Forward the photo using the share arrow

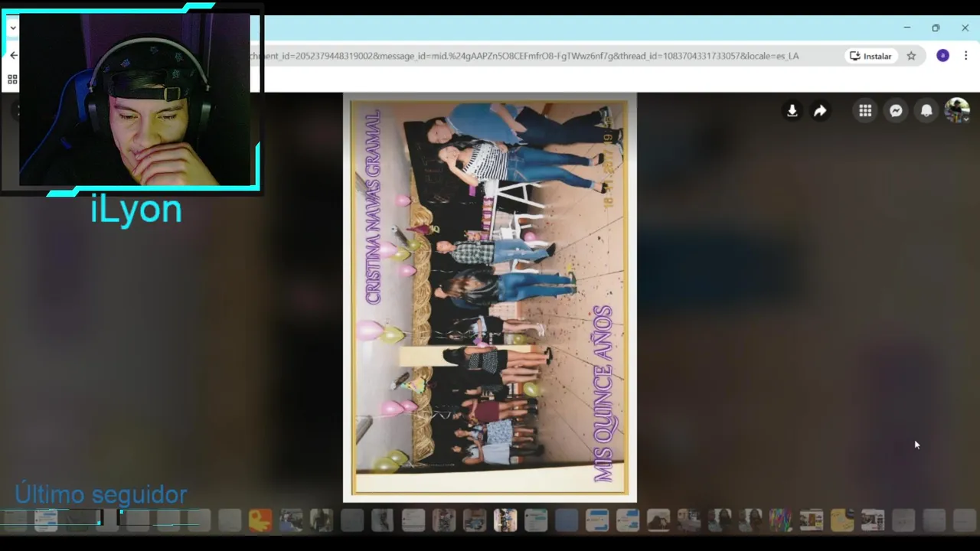coord(820,111)
